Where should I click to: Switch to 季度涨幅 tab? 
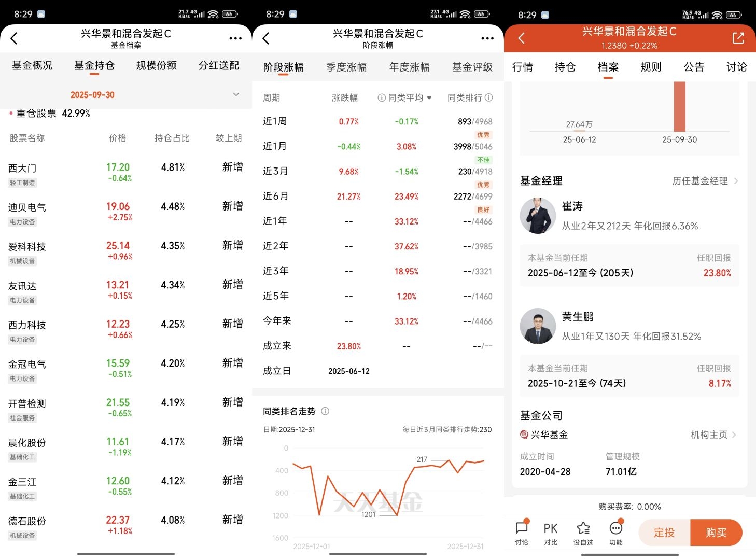tap(346, 67)
